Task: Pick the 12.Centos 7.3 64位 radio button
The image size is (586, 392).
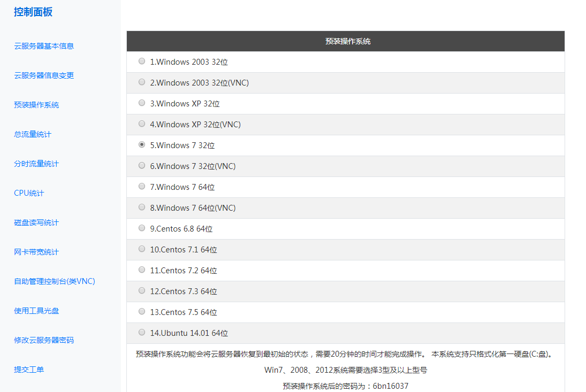Action: point(142,290)
